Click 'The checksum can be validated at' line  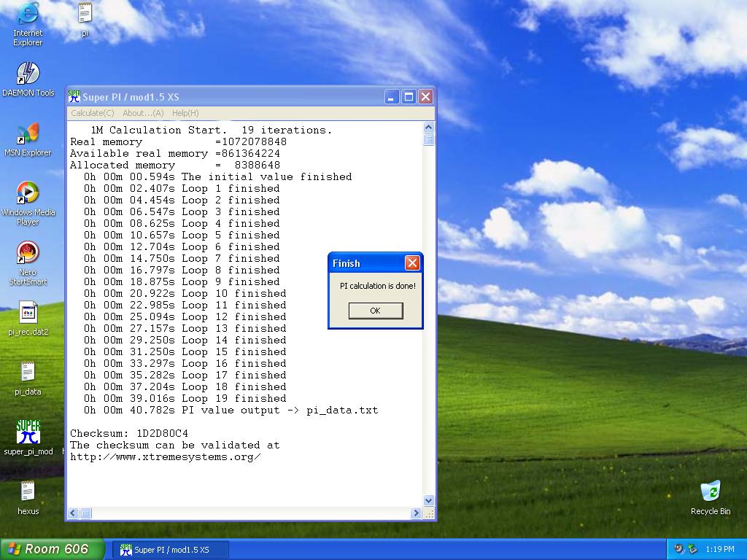[x=175, y=446]
